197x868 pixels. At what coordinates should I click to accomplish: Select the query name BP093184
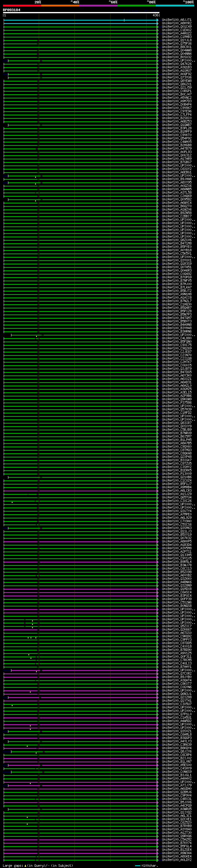tap(11, 10)
